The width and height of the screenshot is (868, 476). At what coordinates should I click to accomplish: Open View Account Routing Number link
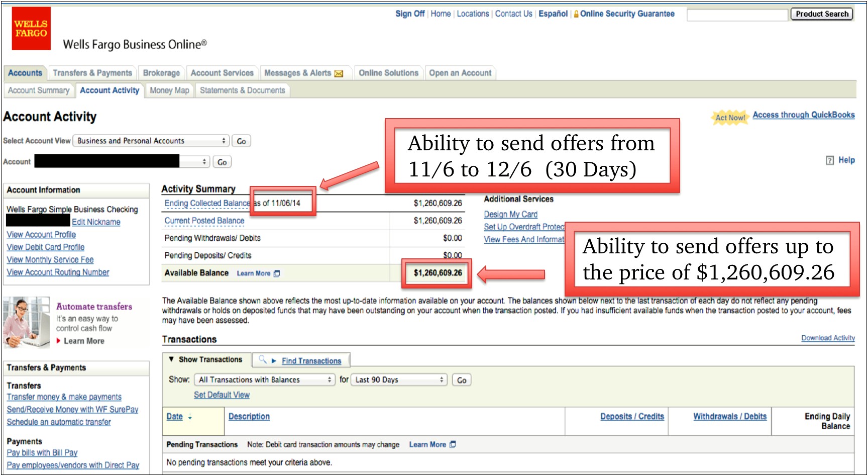point(58,272)
